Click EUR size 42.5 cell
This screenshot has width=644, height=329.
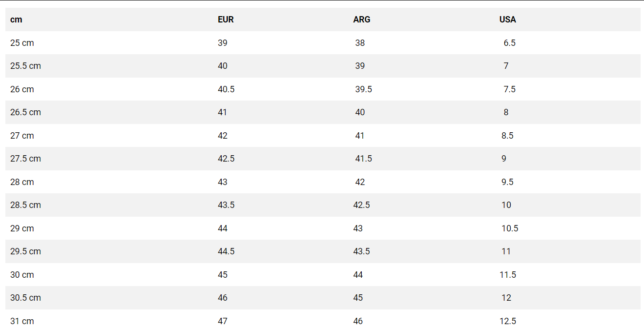(226, 159)
